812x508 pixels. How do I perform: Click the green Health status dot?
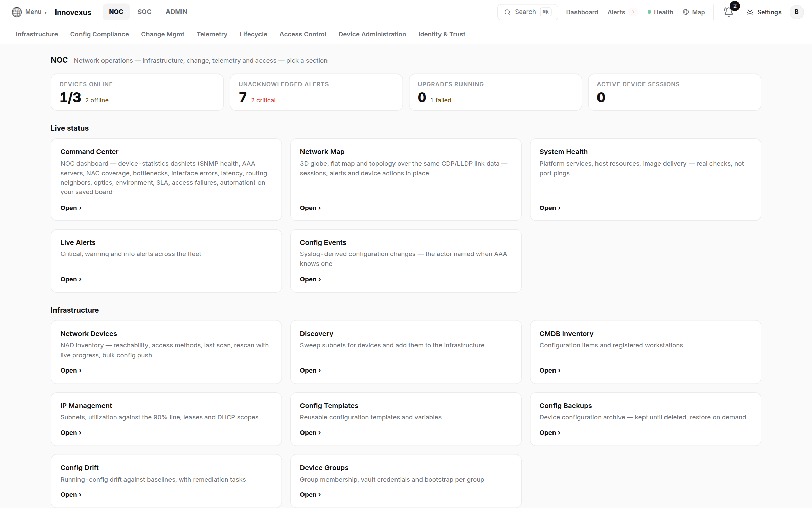649,12
